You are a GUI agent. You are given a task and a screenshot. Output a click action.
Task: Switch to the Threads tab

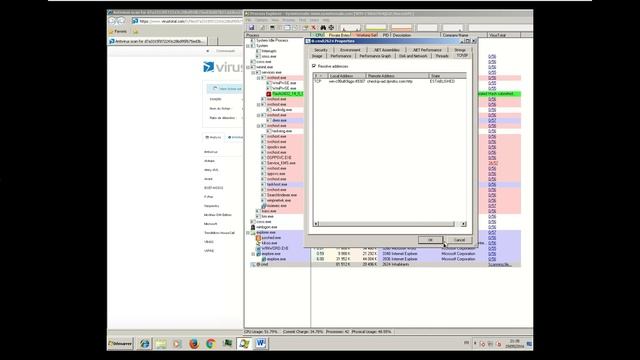442,56
